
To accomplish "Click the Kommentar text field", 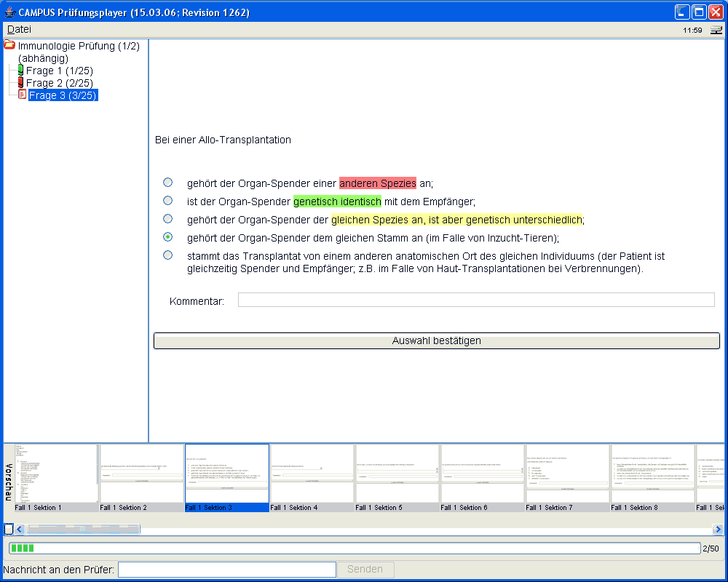I will tap(476, 300).
